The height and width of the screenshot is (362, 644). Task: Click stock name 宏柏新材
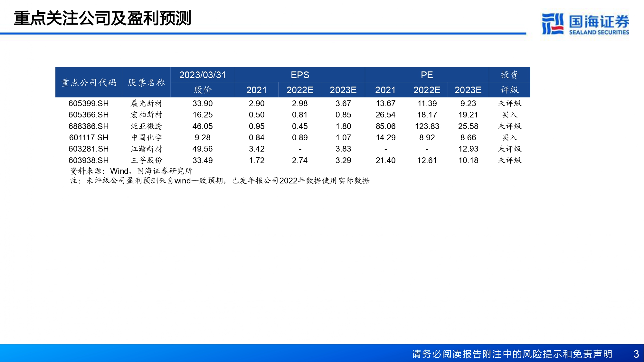point(147,115)
